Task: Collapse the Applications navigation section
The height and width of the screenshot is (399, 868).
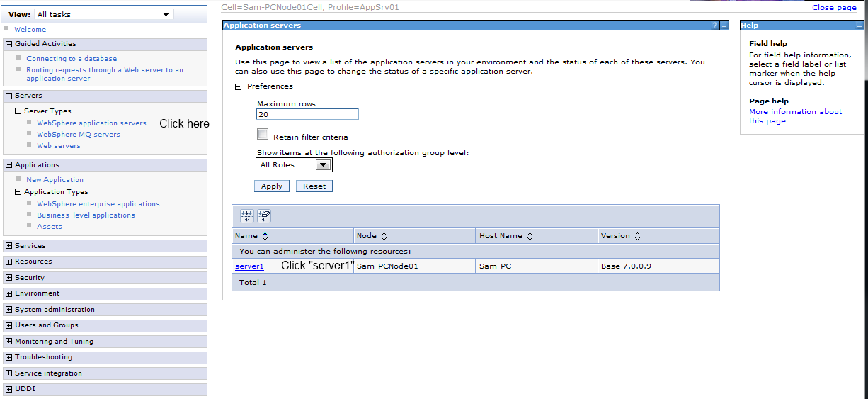Action: 9,165
